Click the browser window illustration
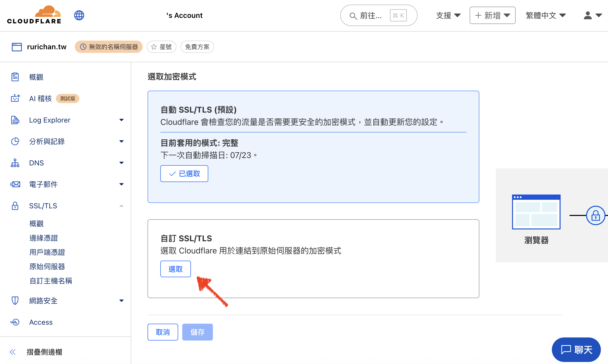The width and height of the screenshot is (608, 364). click(x=536, y=212)
